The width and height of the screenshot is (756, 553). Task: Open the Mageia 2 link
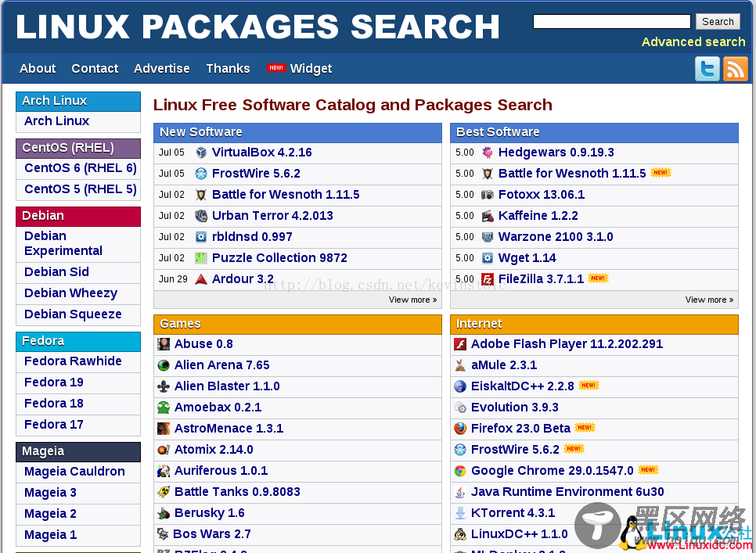click(50, 514)
